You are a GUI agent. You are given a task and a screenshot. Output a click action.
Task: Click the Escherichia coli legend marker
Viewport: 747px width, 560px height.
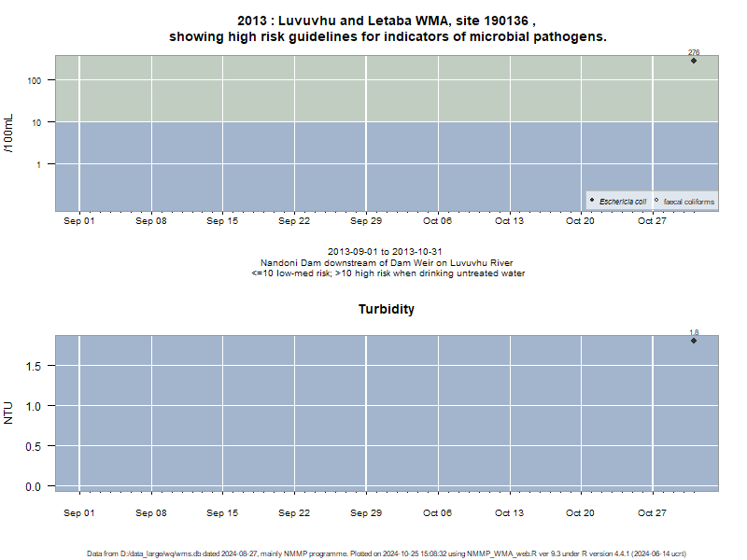[x=592, y=200]
